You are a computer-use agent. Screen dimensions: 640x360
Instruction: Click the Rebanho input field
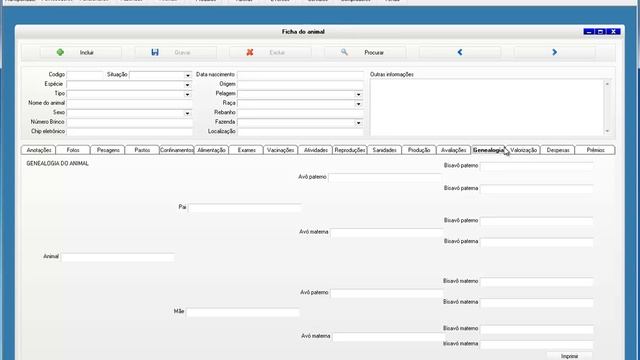[x=300, y=113]
